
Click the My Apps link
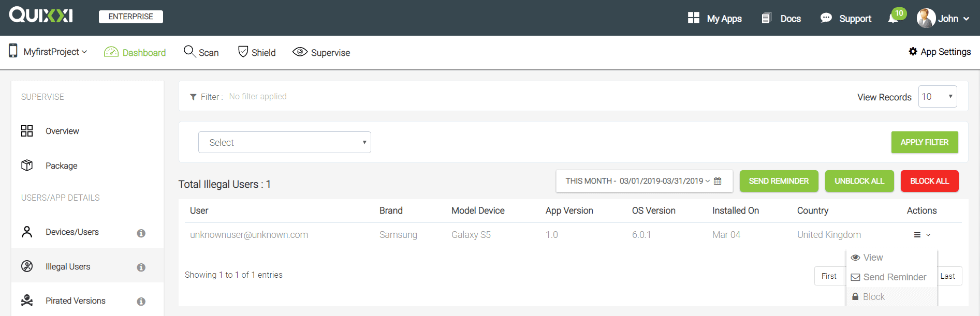click(724, 19)
